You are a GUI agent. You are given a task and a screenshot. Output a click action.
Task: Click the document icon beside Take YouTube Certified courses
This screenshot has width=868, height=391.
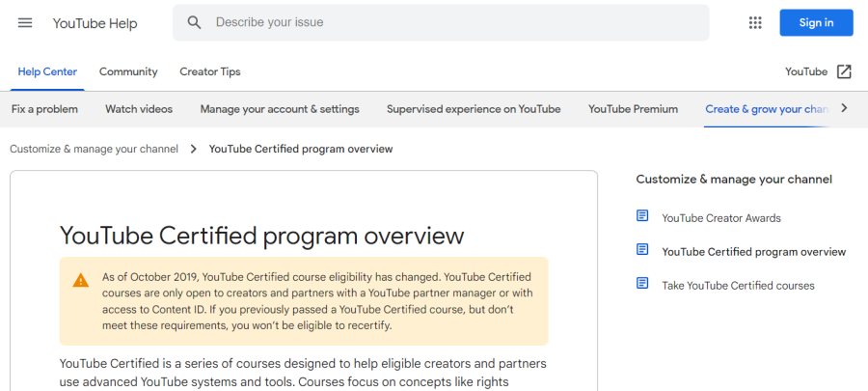(642, 284)
